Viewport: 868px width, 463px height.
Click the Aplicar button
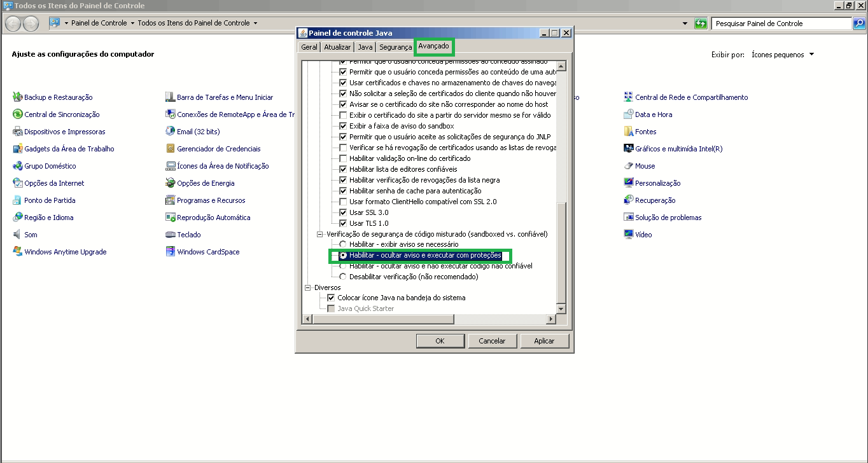pos(544,341)
